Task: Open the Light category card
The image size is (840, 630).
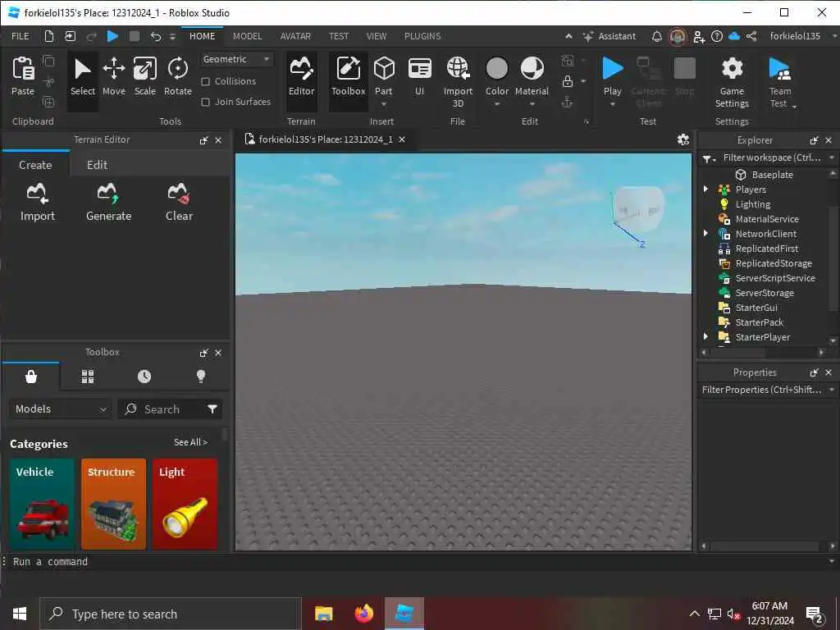Action: (x=185, y=504)
